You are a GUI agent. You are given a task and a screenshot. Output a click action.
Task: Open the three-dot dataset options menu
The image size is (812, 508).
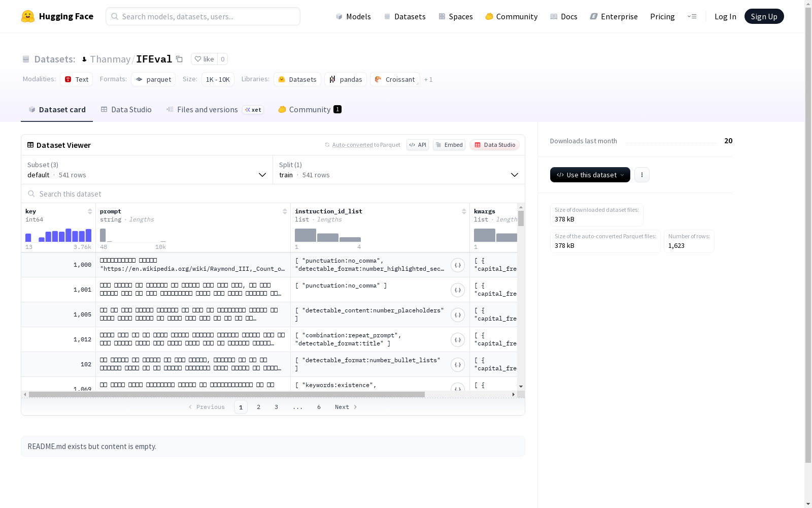642,175
